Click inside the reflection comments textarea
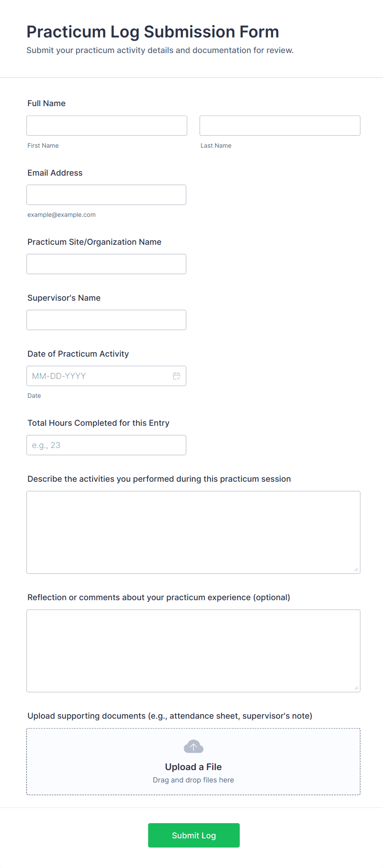Viewport: 383px width, 868px height. click(193, 650)
